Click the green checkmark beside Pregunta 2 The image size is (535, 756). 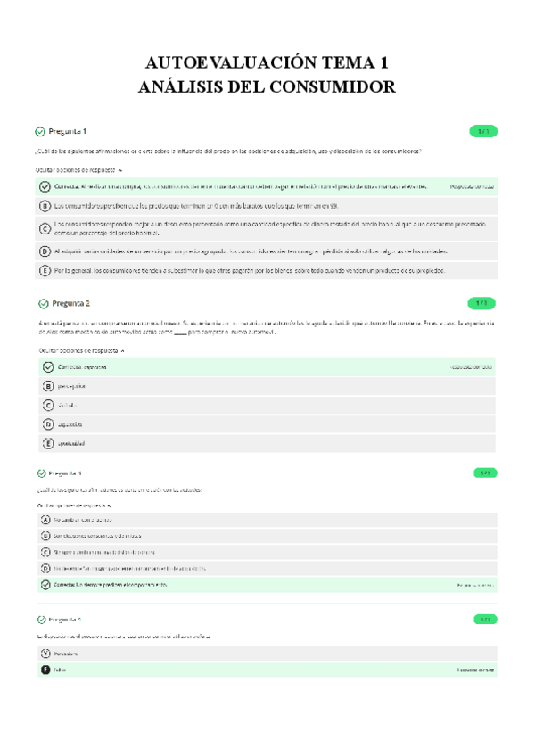[x=44, y=303]
